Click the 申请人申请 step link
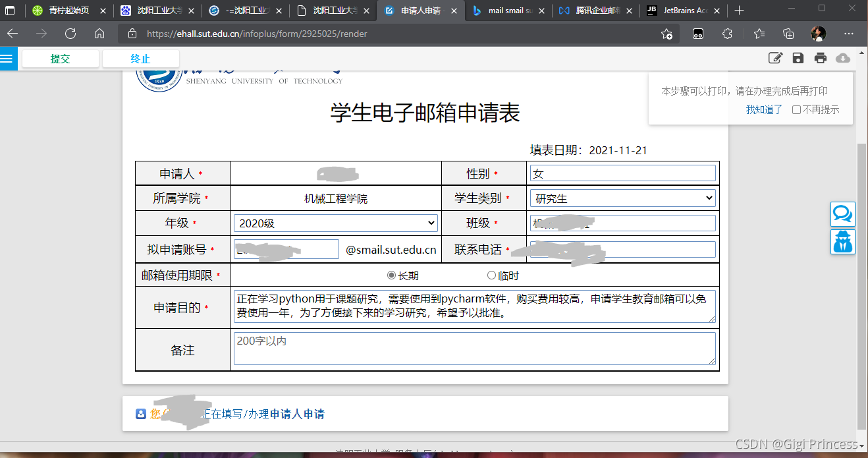Image resolution: width=868 pixels, height=458 pixels. [297, 414]
